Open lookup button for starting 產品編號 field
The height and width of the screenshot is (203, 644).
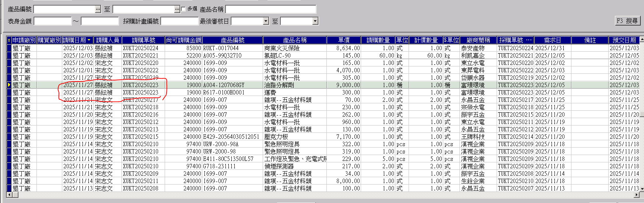pyautogui.click(x=98, y=9)
